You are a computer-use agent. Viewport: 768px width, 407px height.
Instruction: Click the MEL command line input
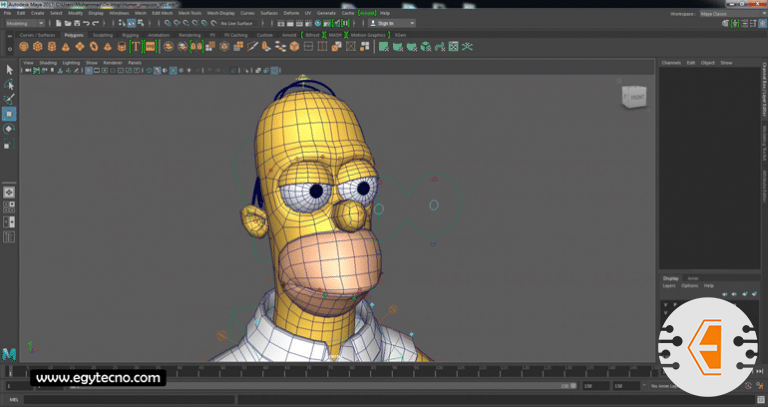point(129,400)
